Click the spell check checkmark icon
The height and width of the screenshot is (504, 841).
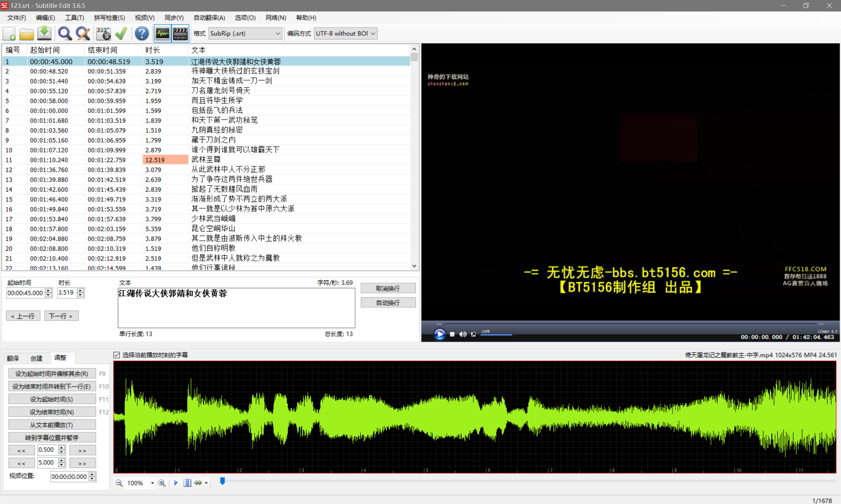point(121,33)
